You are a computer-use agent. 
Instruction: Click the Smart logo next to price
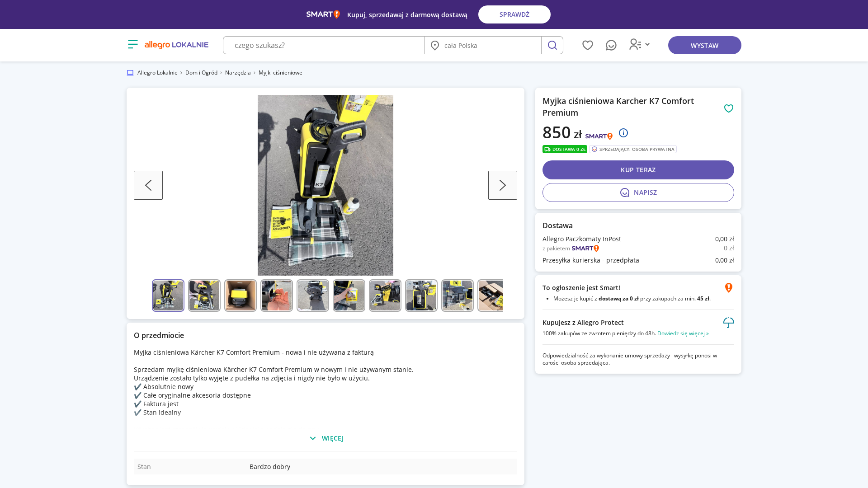(599, 136)
